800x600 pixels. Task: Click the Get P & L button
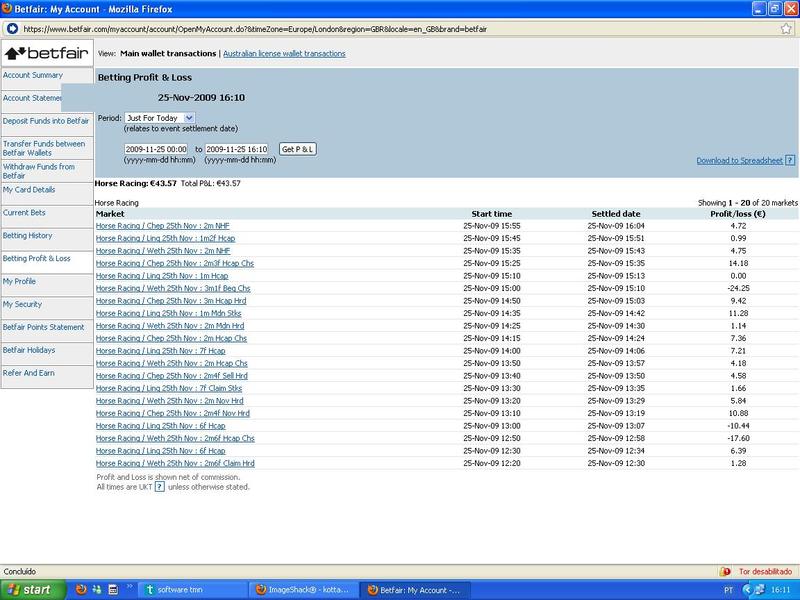[x=297, y=149]
